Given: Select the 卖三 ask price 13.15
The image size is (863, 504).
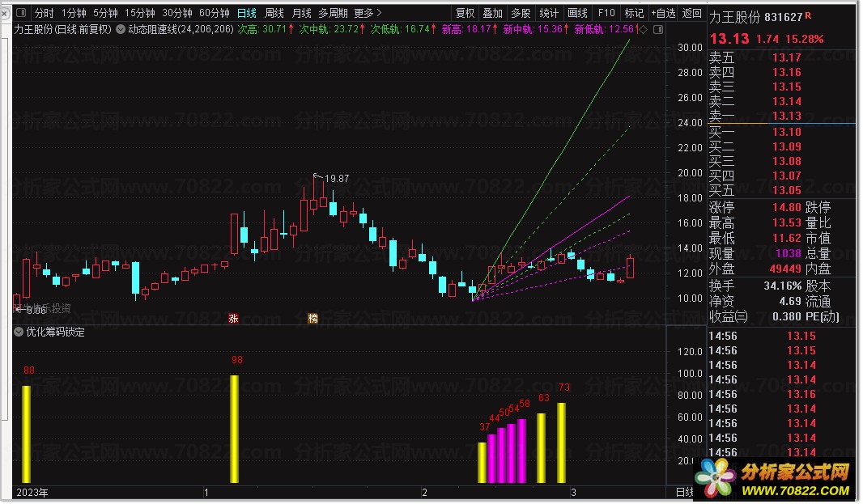Looking at the screenshot, I should click(787, 87).
